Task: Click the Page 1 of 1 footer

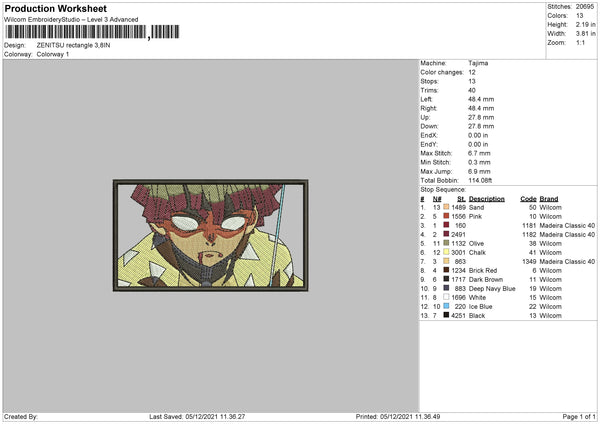Action: [579, 416]
